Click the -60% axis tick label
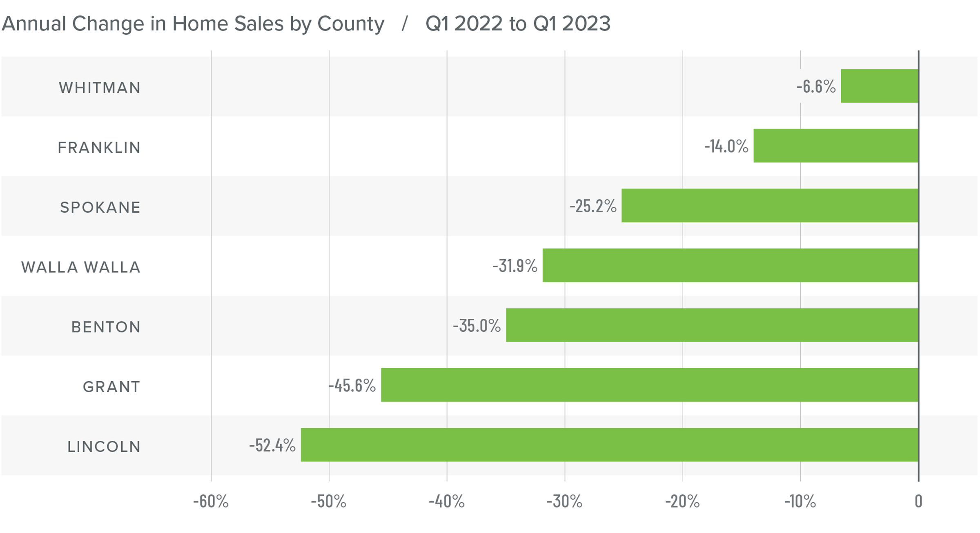Viewport: 980px width, 533px height. click(x=211, y=502)
